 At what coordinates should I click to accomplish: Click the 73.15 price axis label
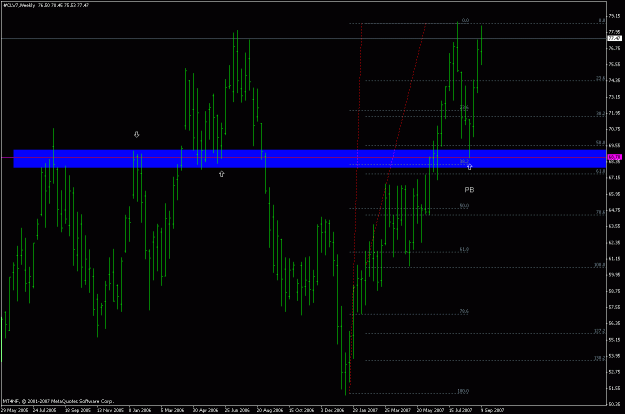pyautogui.click(x=614, y=96)
